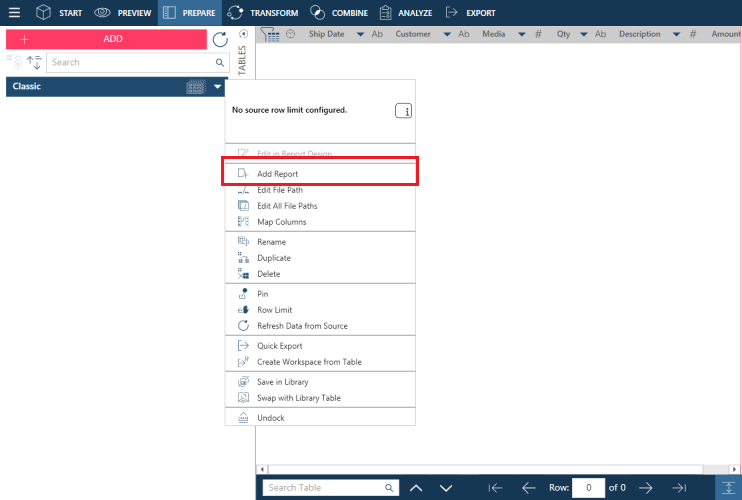Screen dimensions: 742x500
Task: Click the Undock icon
Action: pos(243,418)
